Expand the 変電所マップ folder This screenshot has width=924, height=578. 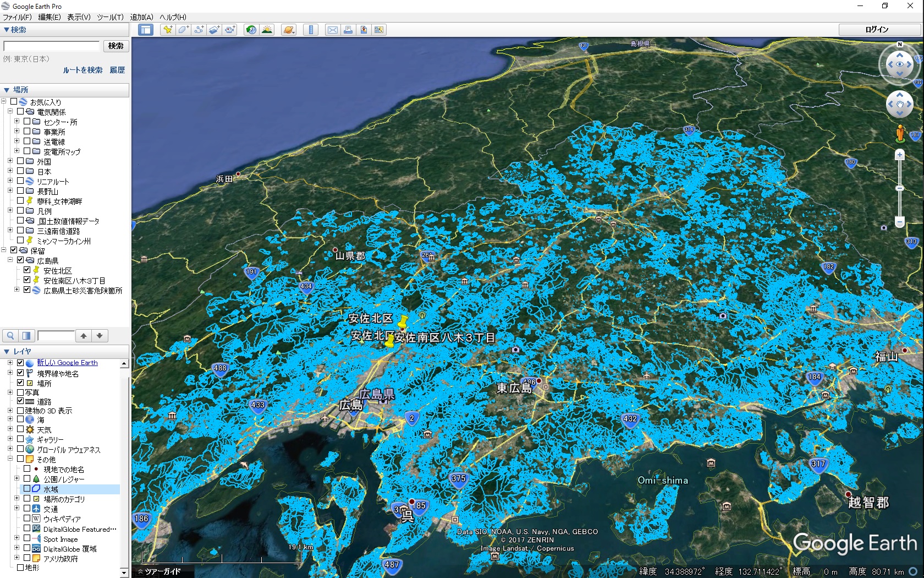16,151
